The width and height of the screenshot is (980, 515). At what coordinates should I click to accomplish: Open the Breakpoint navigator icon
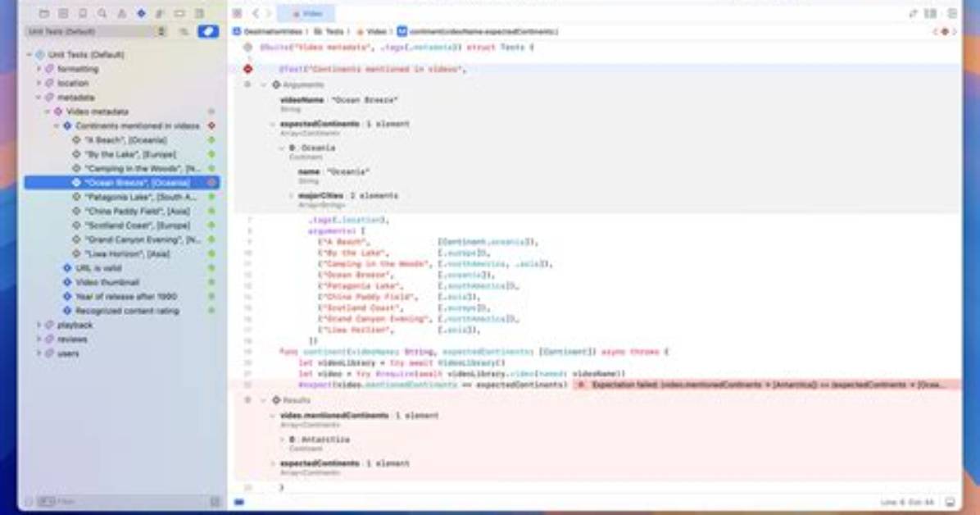[x=179, y=13]
